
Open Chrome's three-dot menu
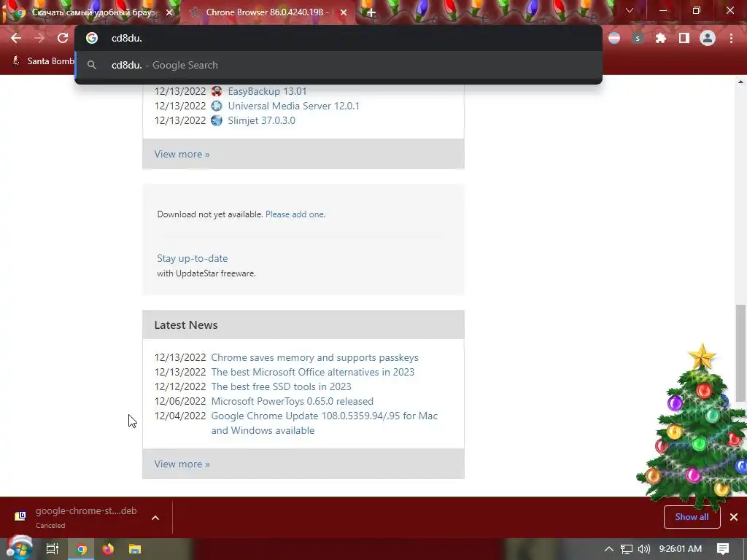coord(731,38)
